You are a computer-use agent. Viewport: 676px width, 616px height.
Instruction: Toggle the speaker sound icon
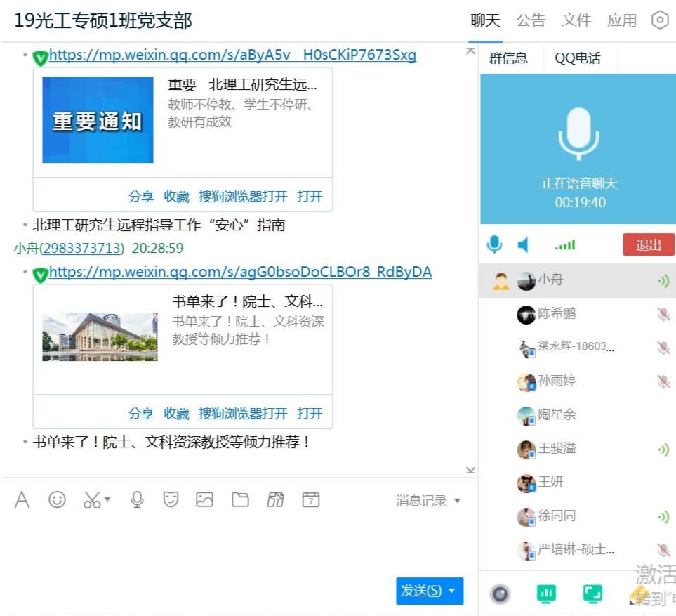tap(524, 244)
